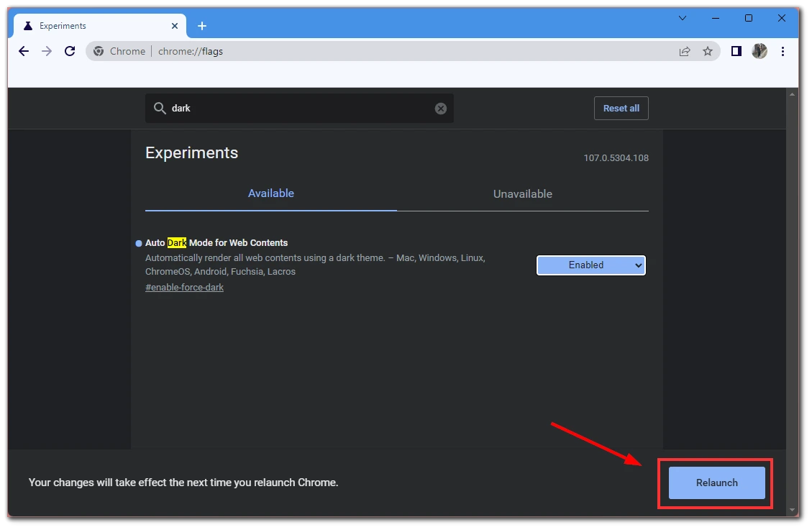Click the Experiments heading
Viewport: 812px width, 530px height.
click(x=191, y=152)
